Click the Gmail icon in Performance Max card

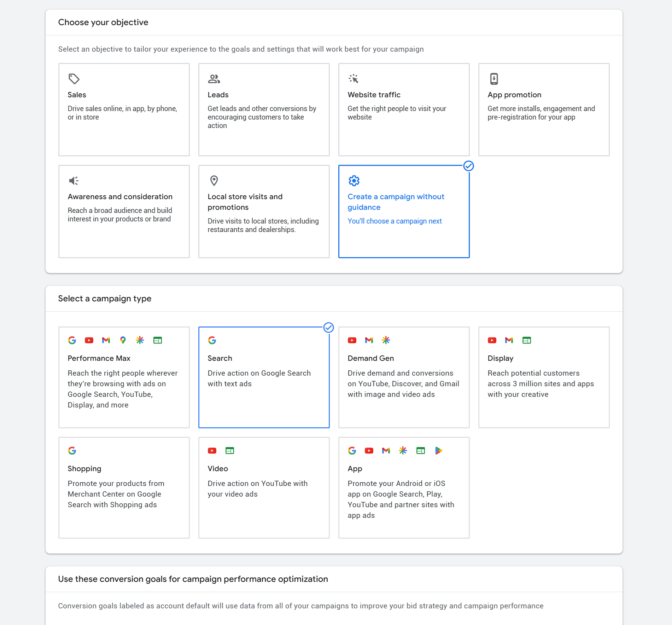click(x=106, y=340)
